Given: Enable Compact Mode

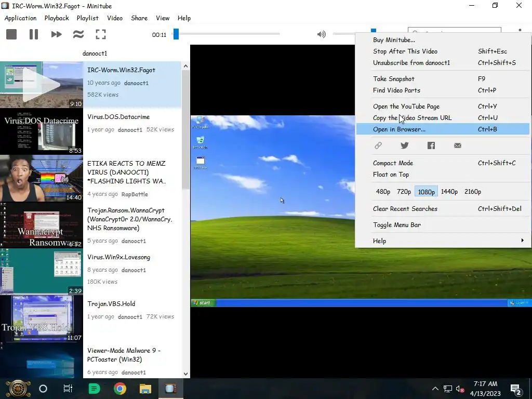Looking at the screenshot, I should [443, 163].
